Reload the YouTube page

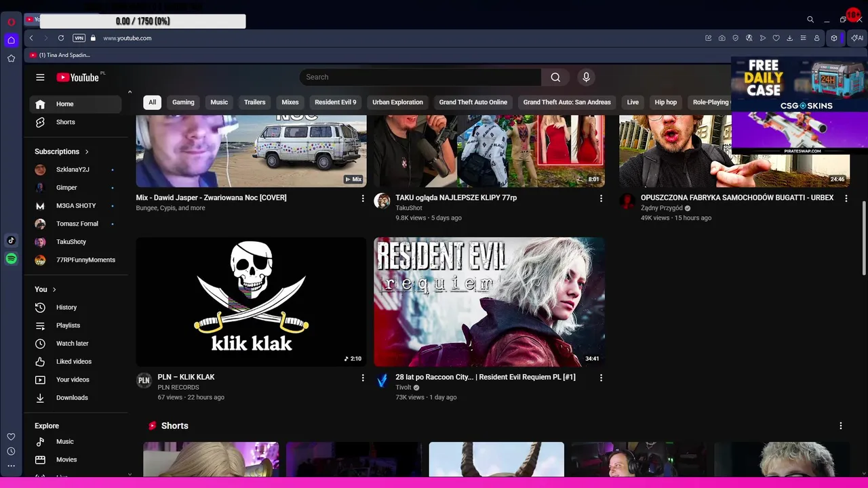coord(61,38)
